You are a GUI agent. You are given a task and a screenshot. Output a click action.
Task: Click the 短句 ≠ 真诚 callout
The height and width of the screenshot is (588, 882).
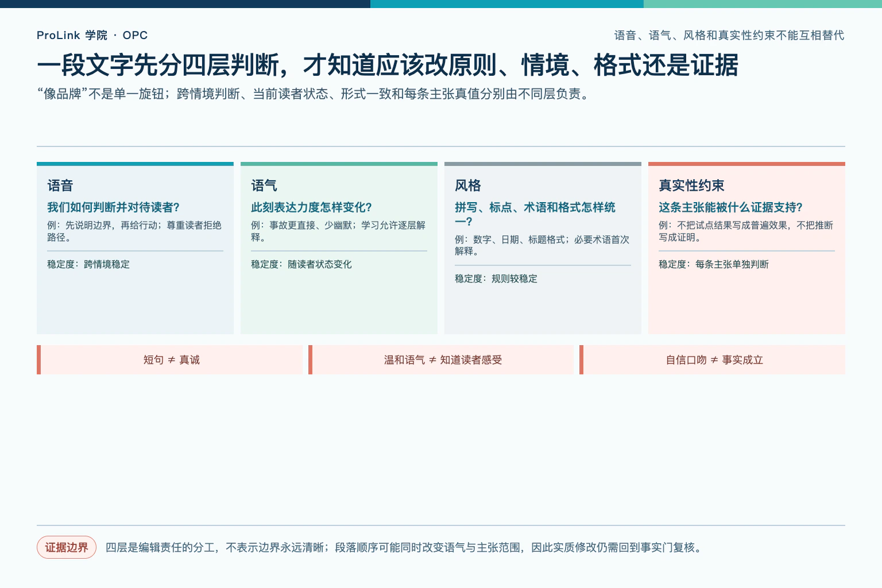(169, 359)
